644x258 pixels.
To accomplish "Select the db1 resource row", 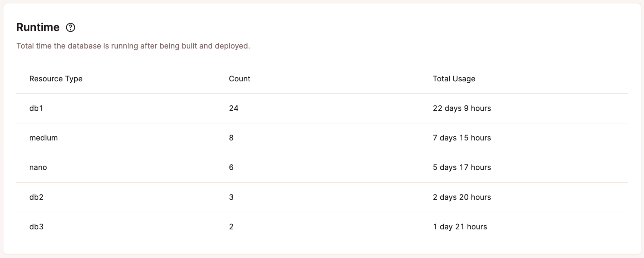I will [36, 108].
